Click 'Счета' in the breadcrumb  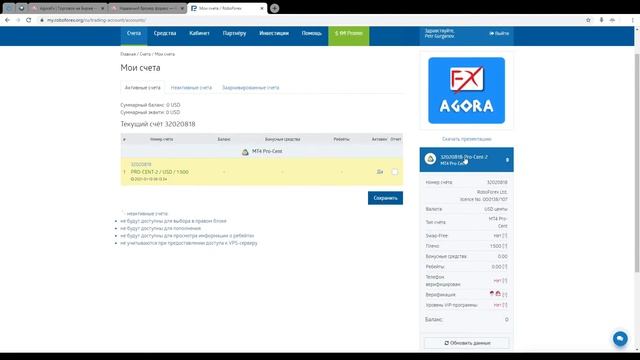(145, 54)
